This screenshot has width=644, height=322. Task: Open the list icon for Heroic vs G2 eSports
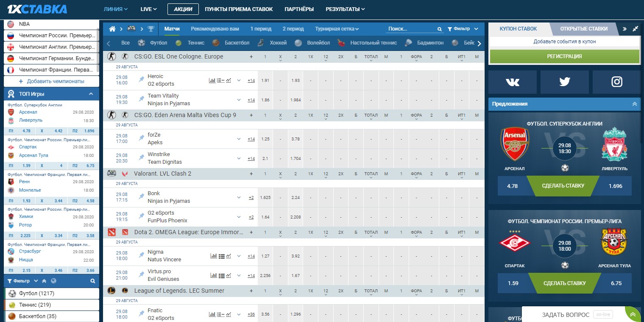coord(220,80)
